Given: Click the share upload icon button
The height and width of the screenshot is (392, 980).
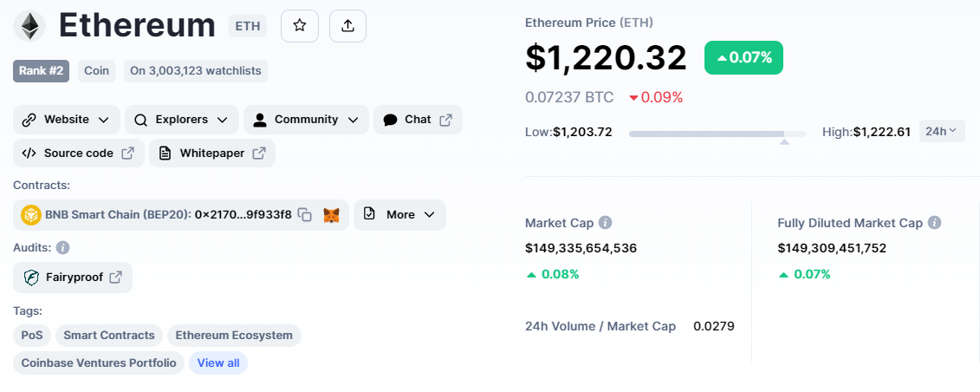Looking at the screenshot, I should pos(348,26).
